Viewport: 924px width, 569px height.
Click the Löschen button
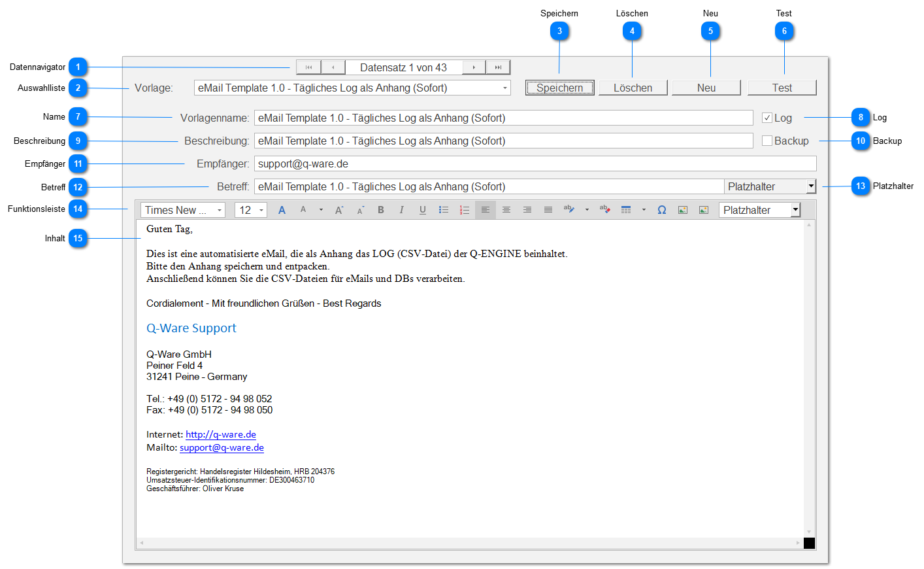pos(633,88)
